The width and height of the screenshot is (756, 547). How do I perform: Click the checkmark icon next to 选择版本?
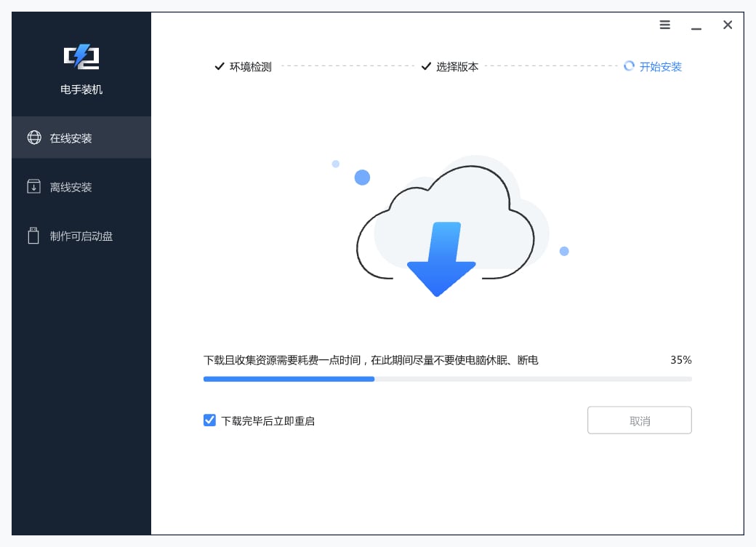tap(427, 67)
